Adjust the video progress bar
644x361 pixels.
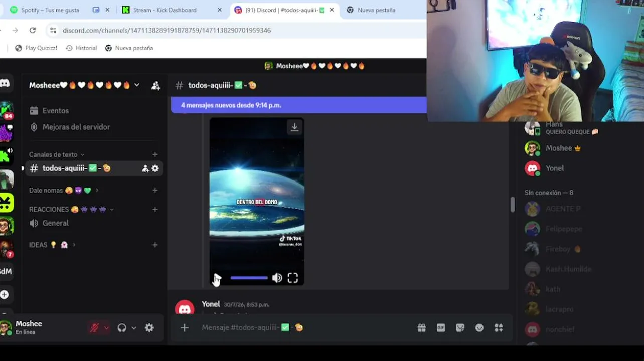[249, 278]
